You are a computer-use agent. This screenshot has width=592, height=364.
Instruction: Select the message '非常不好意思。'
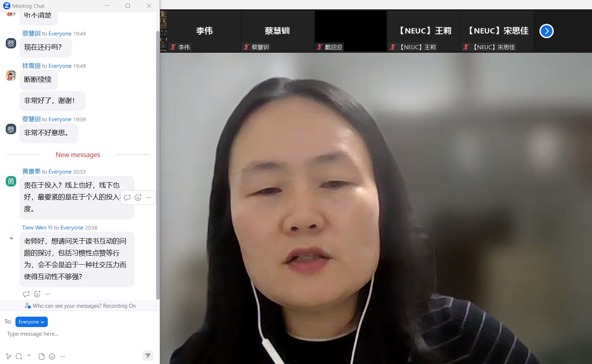(49, 133)
